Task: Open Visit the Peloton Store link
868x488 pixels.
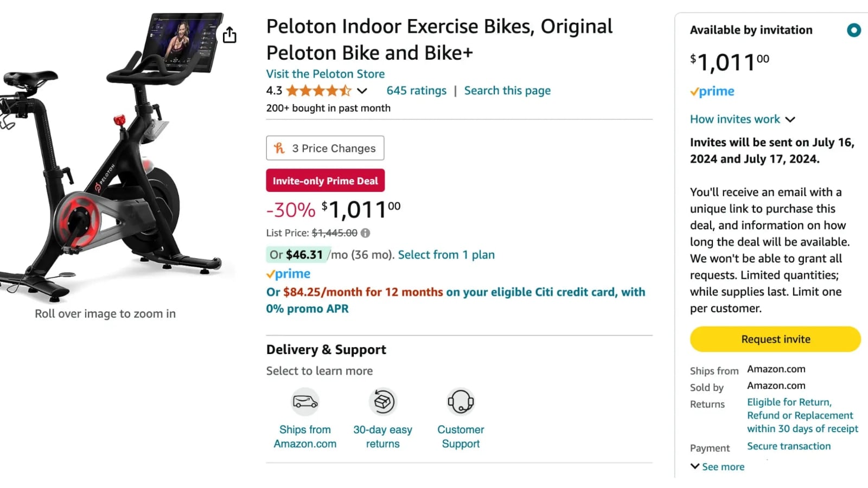Action: point(325,74)
